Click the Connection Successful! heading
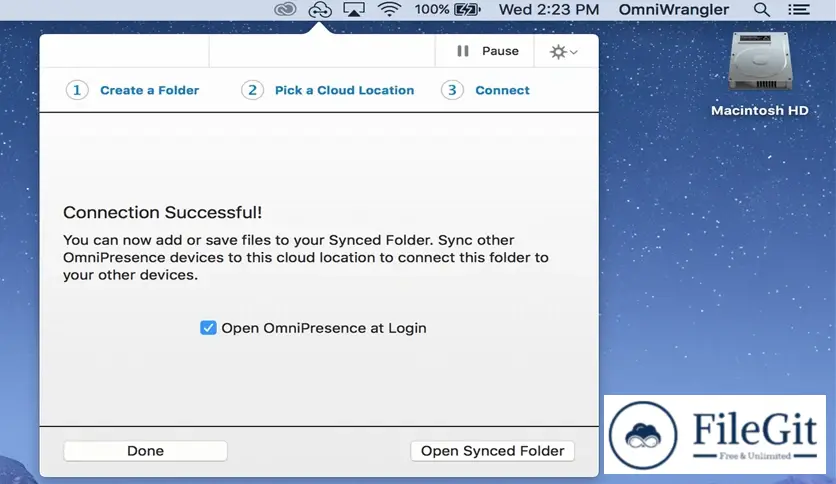Image resolution: width=836 pixels, height=484 pixels. point(163,212)
